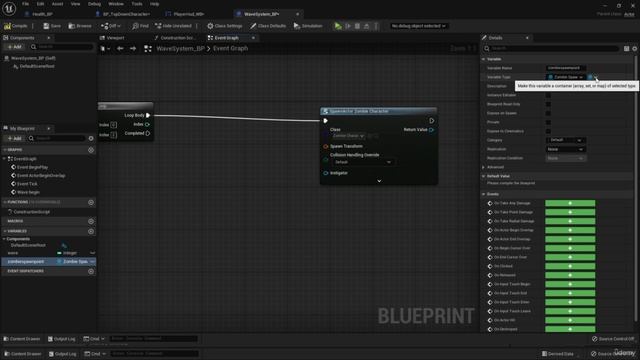Click the Components panel search field
640x360 pixels.
[62, 47]
